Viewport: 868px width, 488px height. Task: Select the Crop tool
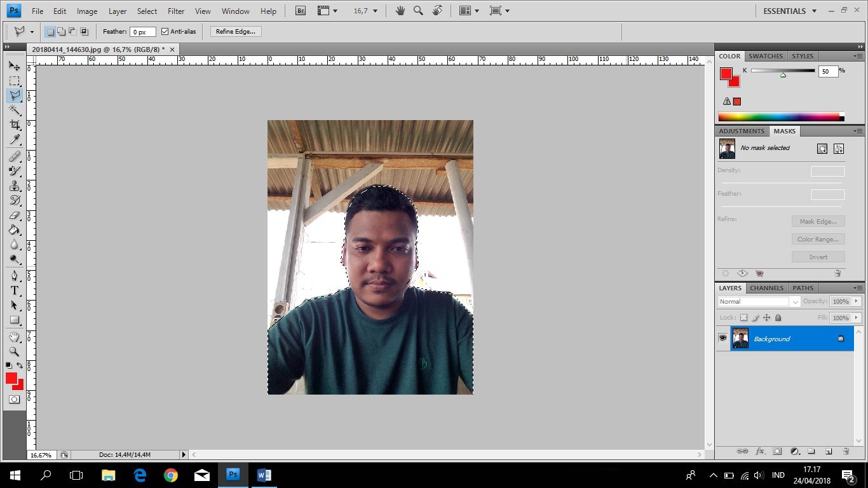pos(14,125)
